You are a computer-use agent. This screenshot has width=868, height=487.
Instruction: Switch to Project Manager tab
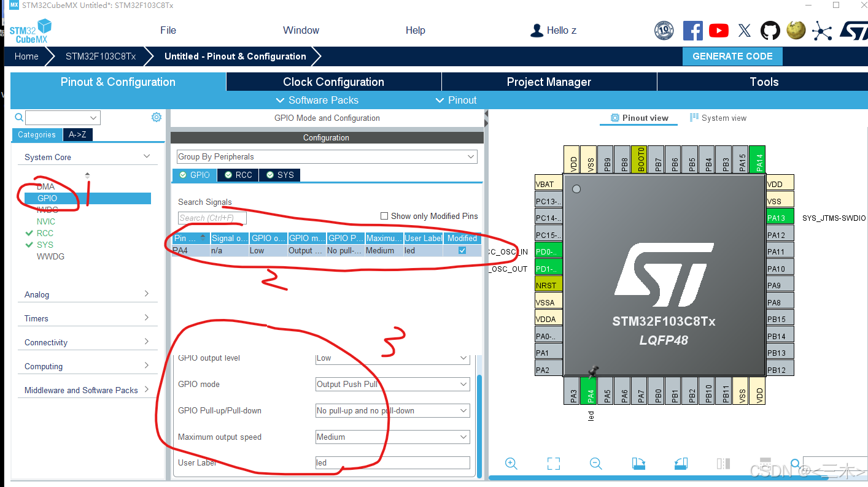[x=549, y=82]
